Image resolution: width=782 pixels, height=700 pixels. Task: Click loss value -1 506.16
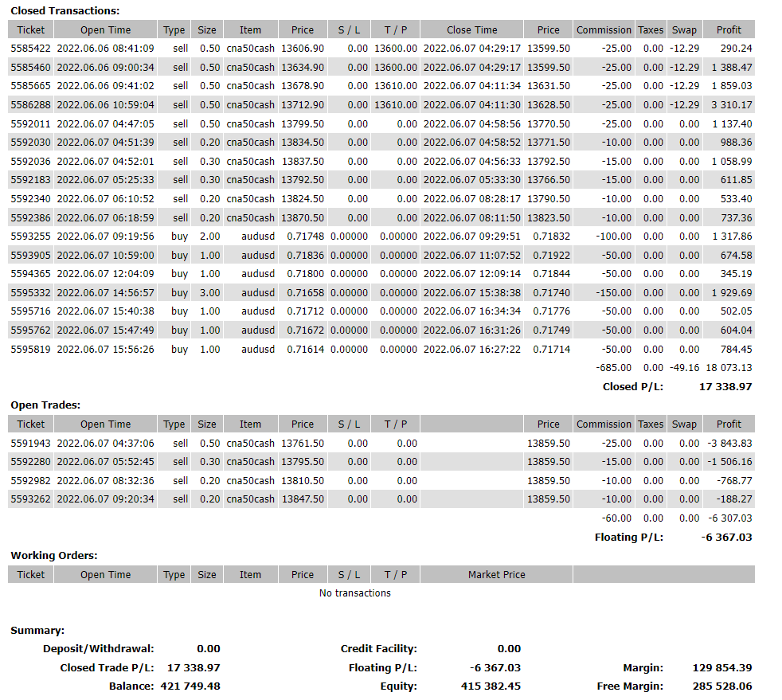[x=729, y=462]
